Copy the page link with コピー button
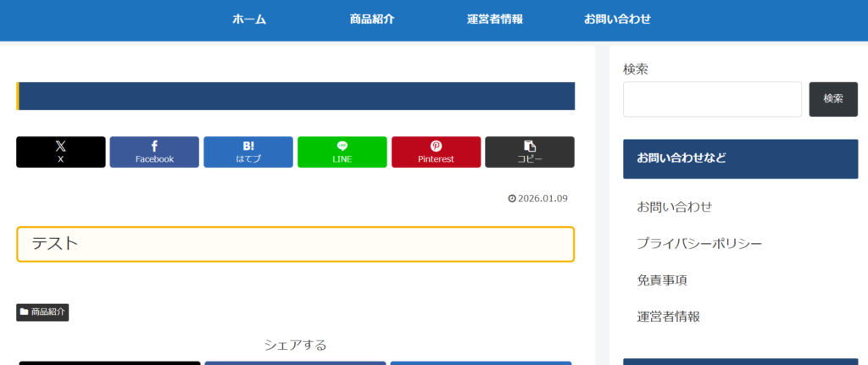Viewport: 868px width, 365px height. click(530, 152)
